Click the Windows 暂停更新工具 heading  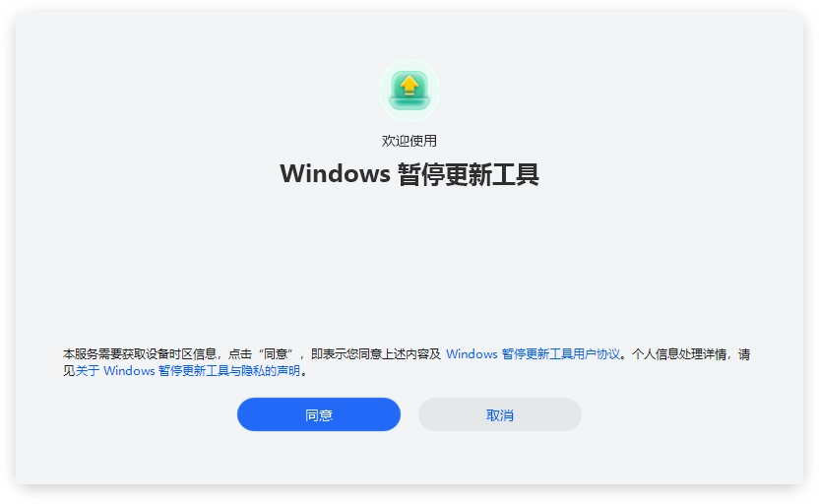[409, 174]
